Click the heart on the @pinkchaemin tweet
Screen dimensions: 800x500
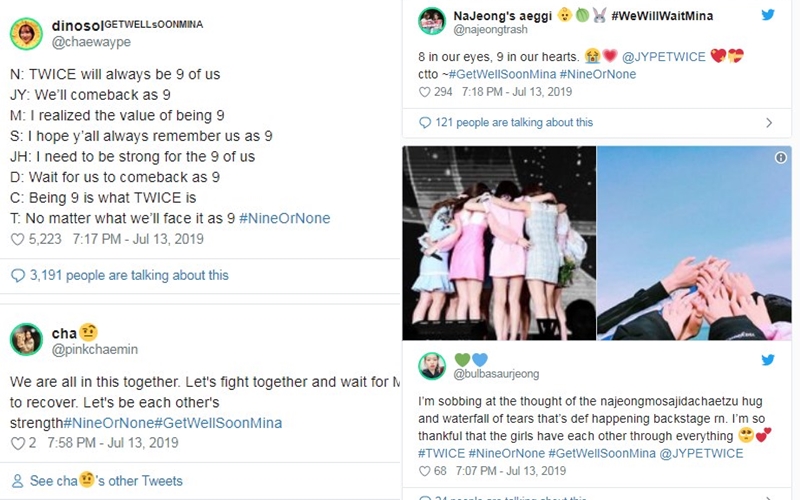point(16,443)
